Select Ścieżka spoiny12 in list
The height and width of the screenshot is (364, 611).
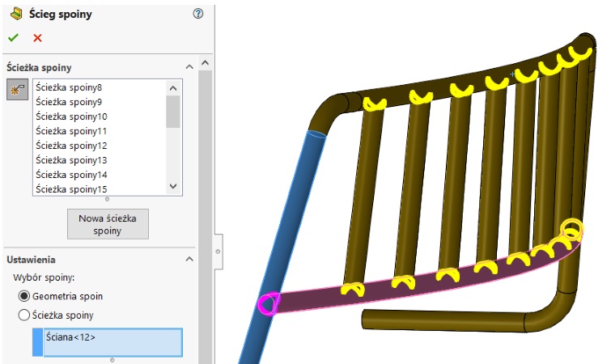pyautogui.click(x=71, y=146)
